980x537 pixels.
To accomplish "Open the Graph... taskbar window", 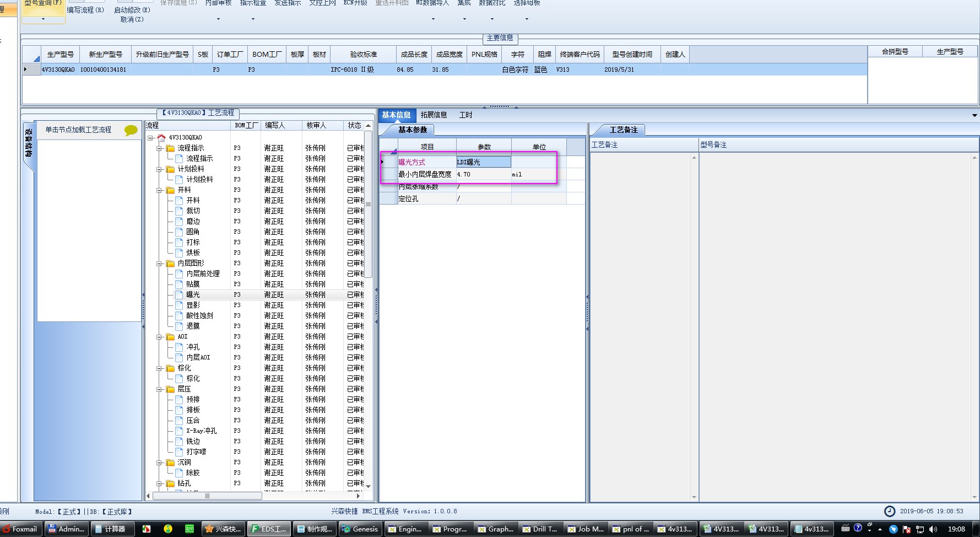I will pyautogui.click(x=495, y=529).
